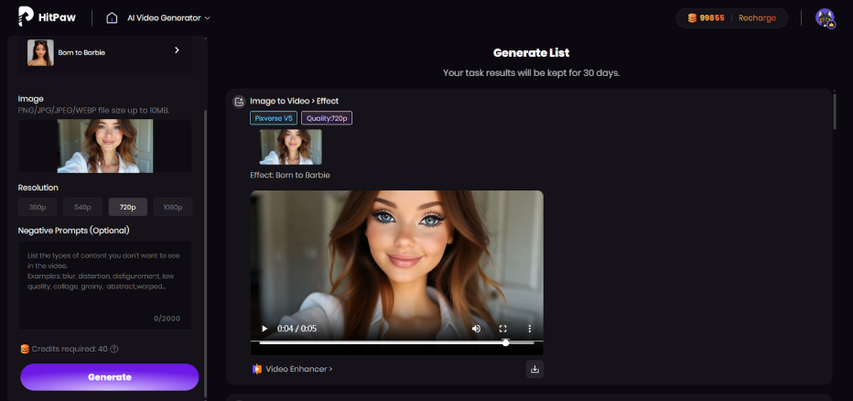853x401 pixels.
Task: Select 540p resolution
Action: click(83, 207)
